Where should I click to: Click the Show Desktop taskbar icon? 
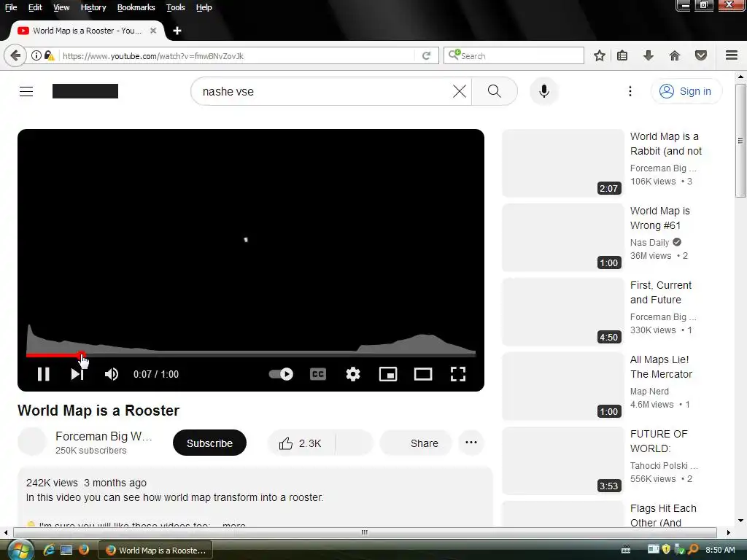pyautogui.click(x=66, y=550)
